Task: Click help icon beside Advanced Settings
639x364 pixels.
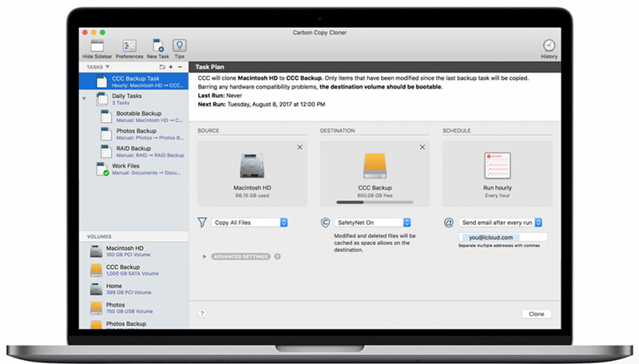Action: point(277,256)
